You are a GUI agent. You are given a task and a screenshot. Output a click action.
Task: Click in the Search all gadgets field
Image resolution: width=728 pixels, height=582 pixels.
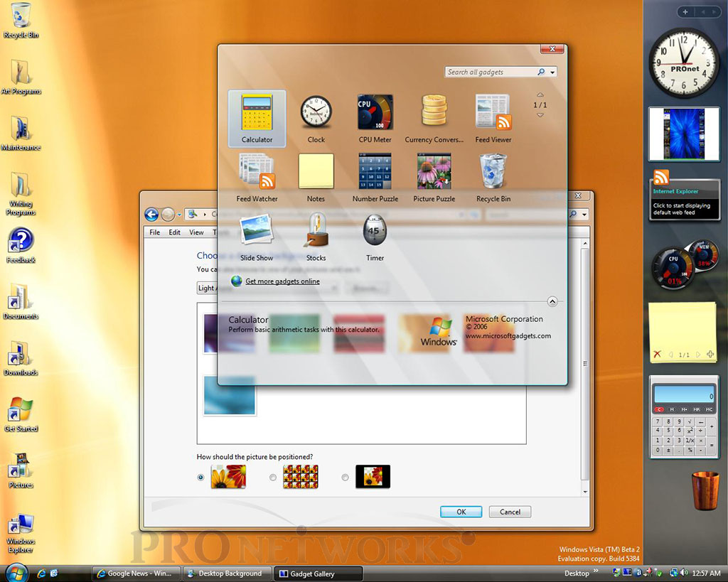tap(489, 72)
